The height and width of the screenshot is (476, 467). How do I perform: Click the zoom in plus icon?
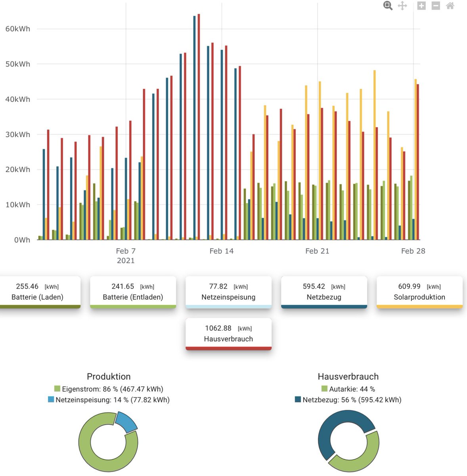pyautogui.click(x=421, y=6)
